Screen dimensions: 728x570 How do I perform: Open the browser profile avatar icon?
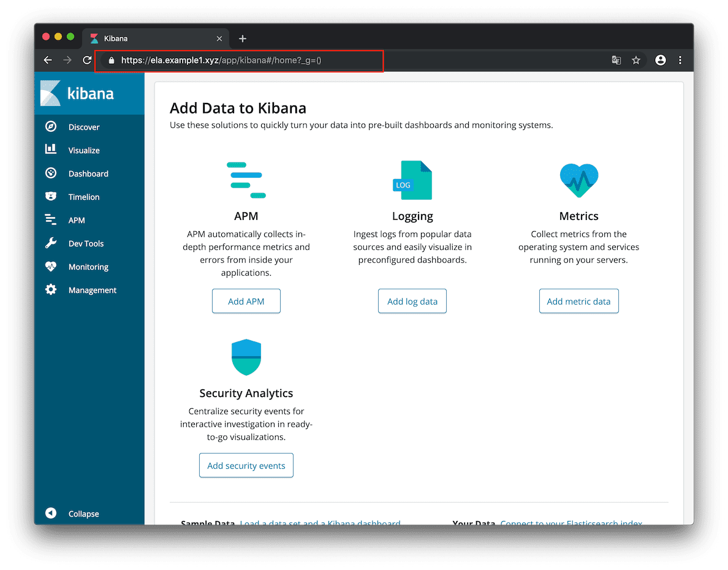(660, 60)
